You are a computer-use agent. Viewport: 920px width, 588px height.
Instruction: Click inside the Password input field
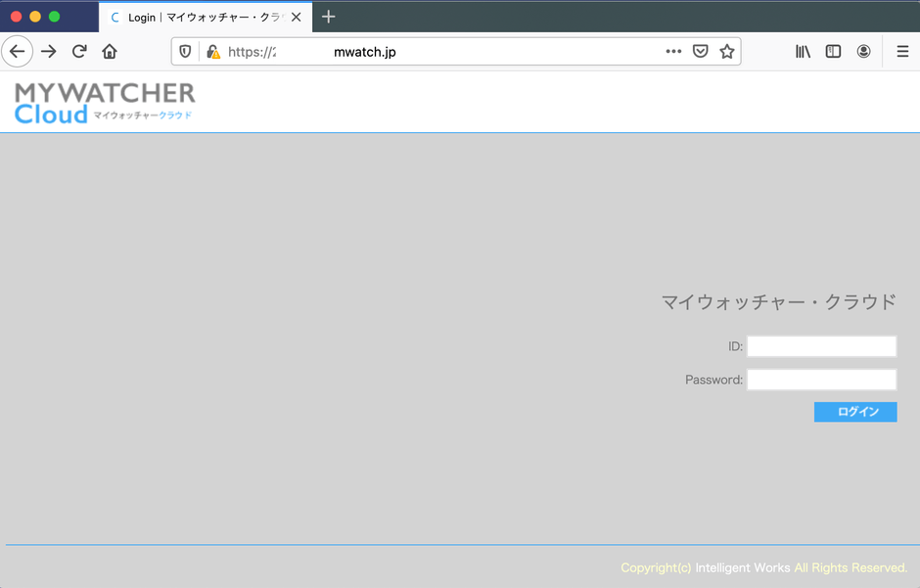pos(821,380)
